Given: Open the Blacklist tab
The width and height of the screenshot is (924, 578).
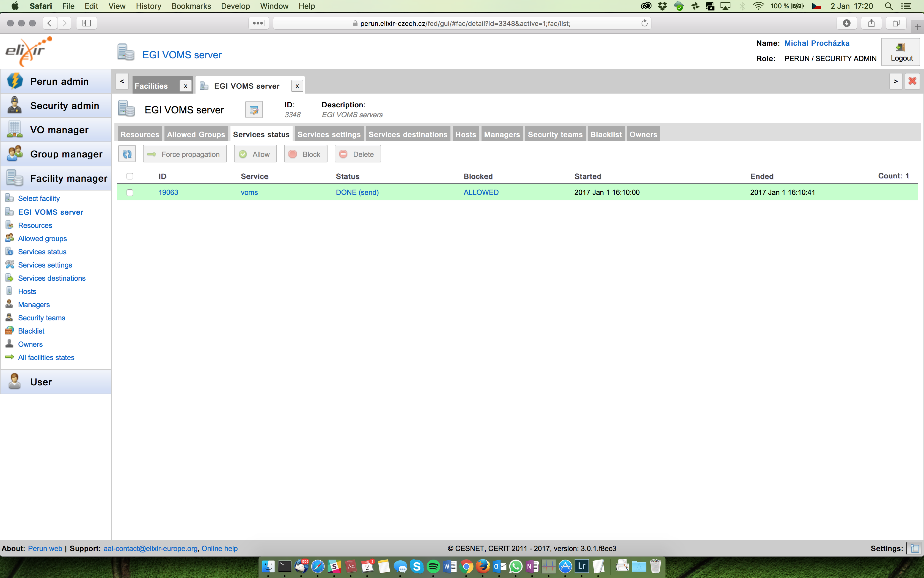Looking at the screenshot, I should [606, 134].
